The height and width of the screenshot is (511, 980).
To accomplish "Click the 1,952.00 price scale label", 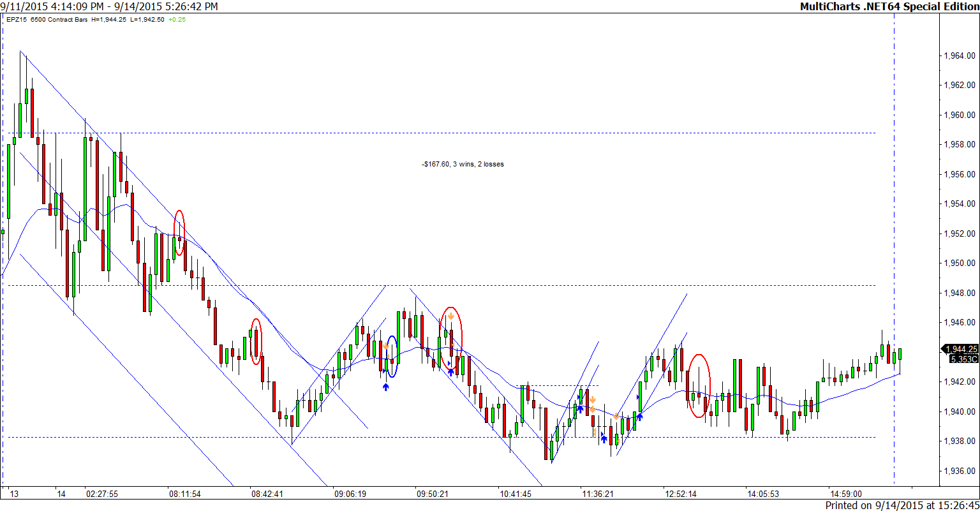I will click(x=961, y=233).
